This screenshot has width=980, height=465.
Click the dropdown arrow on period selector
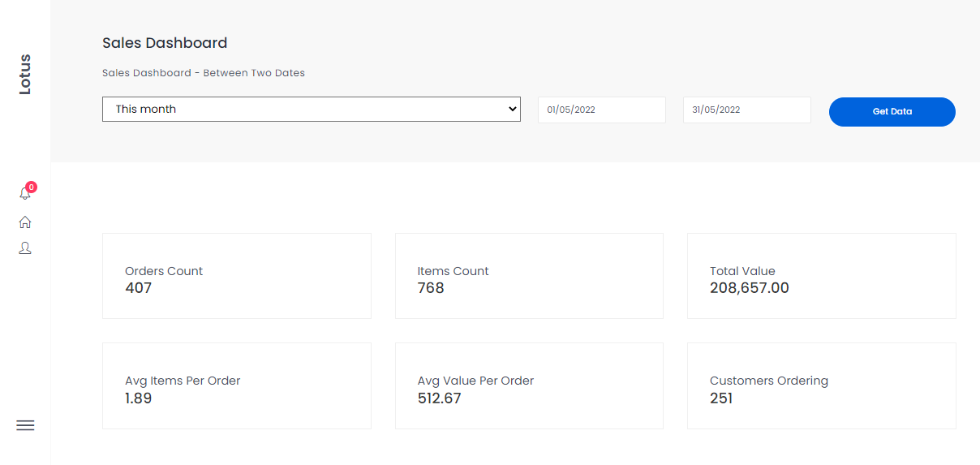pos(512,109)
